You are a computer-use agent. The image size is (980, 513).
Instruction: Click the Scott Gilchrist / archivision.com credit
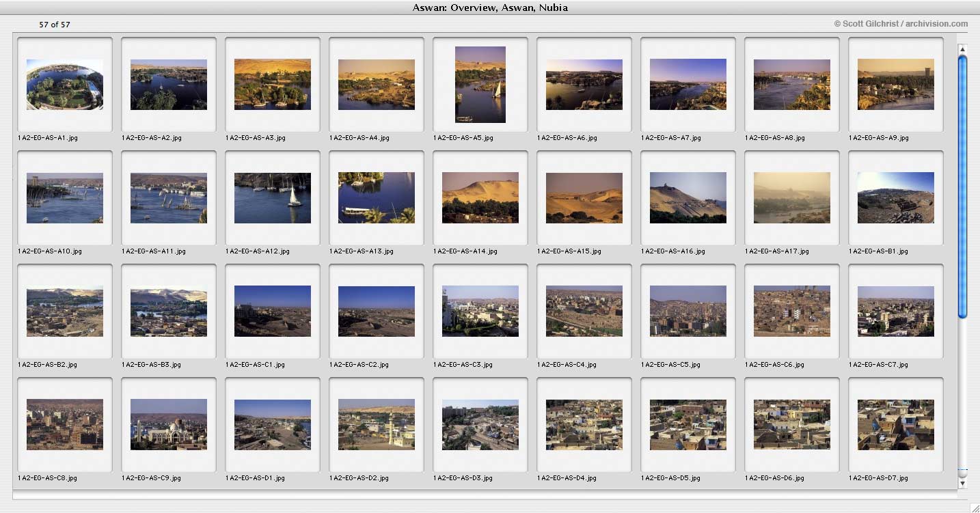901,24
